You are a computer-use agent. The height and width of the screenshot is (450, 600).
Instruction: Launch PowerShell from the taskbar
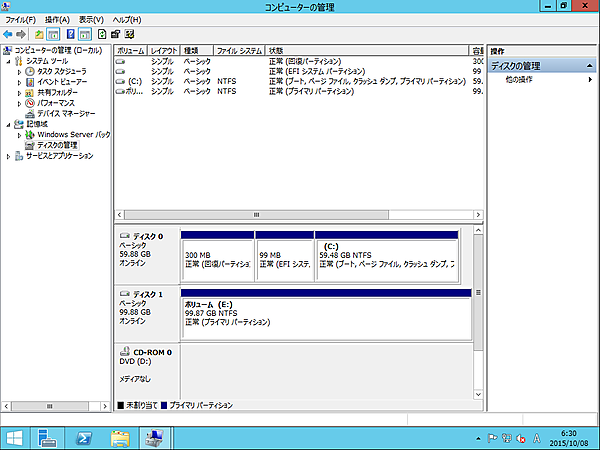83,438
